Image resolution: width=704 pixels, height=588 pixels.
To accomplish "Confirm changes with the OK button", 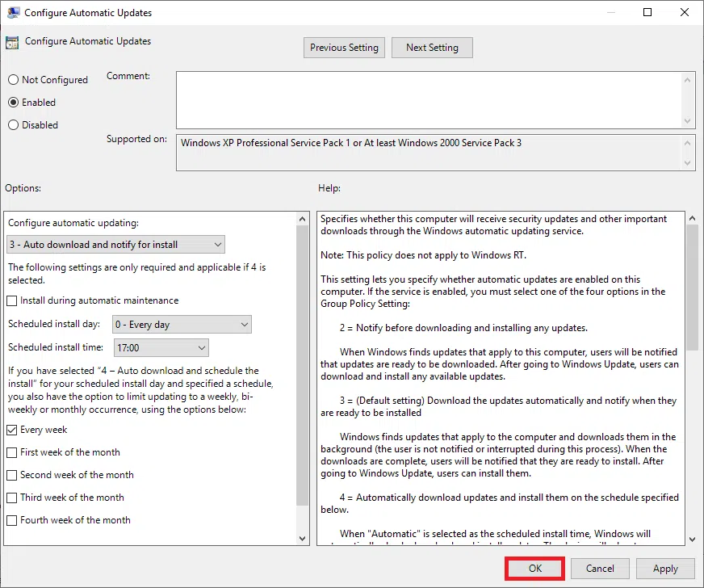I will coord(534,569).
